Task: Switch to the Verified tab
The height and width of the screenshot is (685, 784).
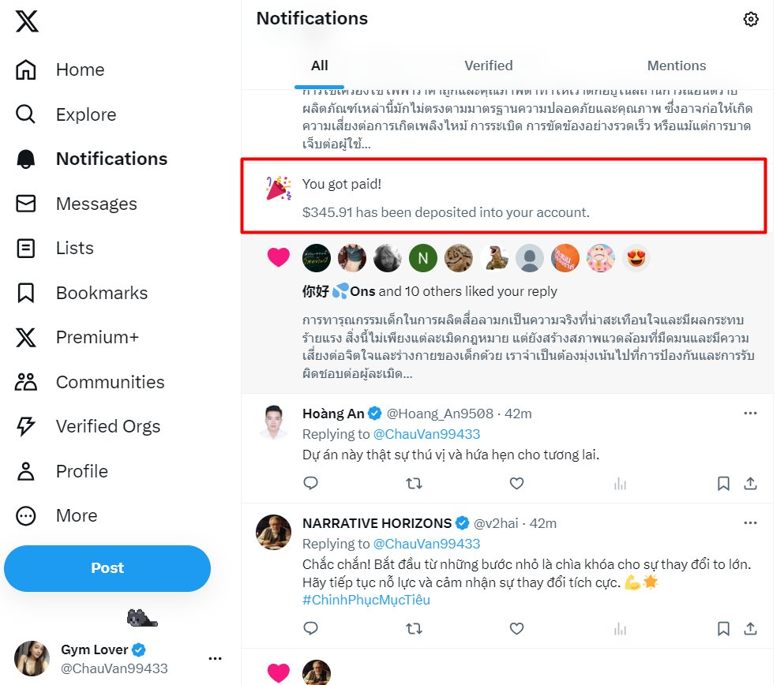Action: pyautogui.click(x=488, y=66)
